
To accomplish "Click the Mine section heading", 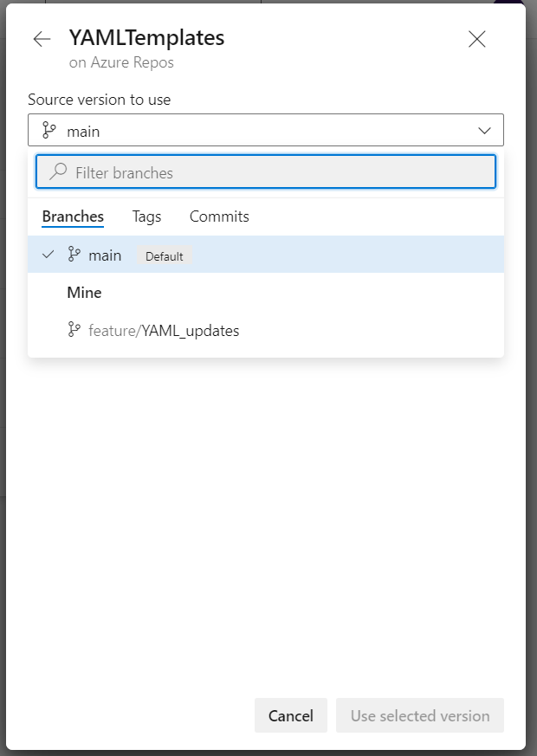I will [x=84, y=293].
